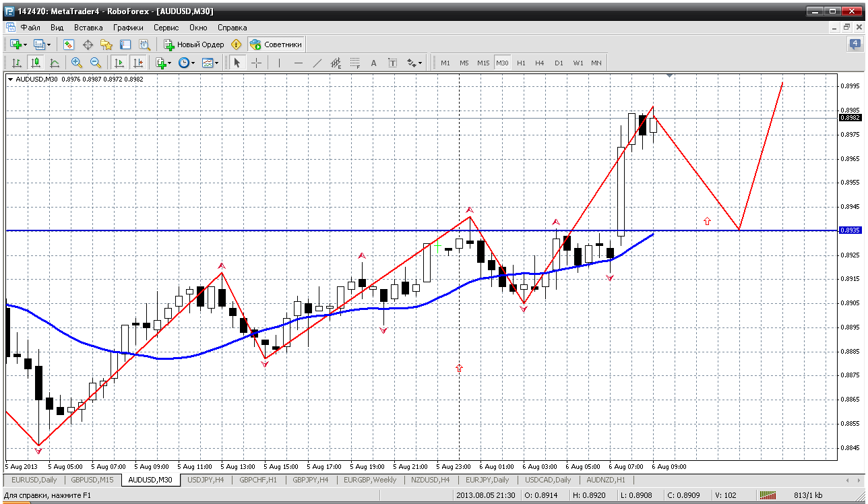
Task: Click the yellow MetaEditor diamond icon
Action: [x=237, y=44]
